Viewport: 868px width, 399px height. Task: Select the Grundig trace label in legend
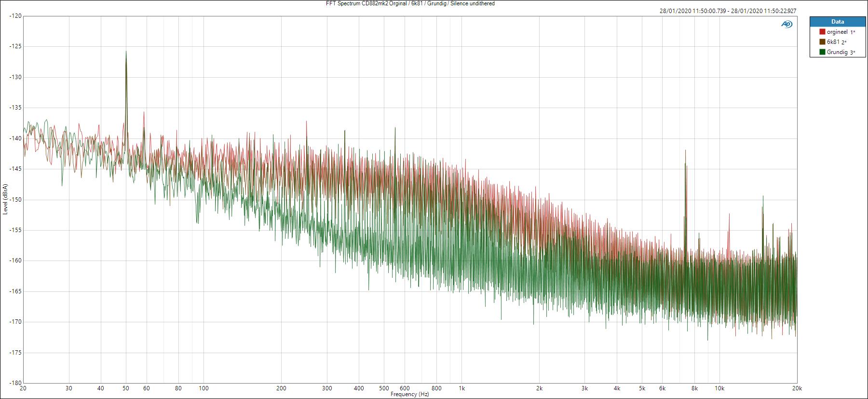tap(837, 52)
